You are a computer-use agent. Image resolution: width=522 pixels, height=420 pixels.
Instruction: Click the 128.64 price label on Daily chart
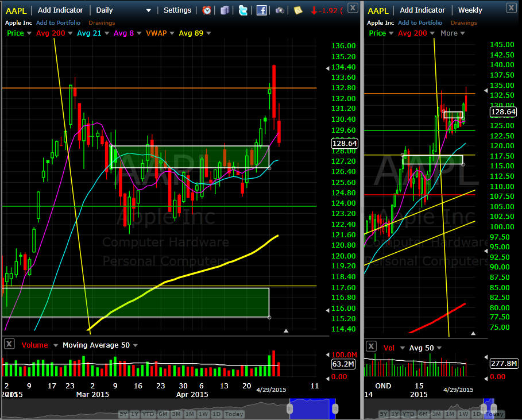tap(345, 143)
